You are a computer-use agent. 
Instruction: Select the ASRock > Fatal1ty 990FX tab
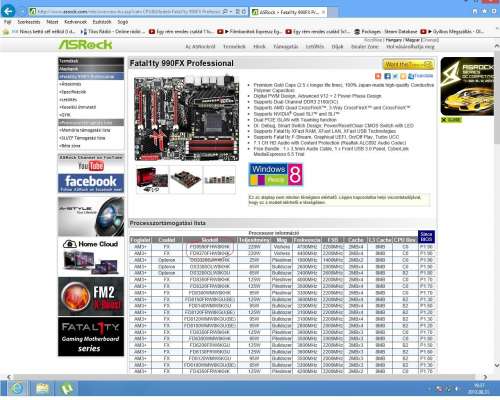point(289,12)
